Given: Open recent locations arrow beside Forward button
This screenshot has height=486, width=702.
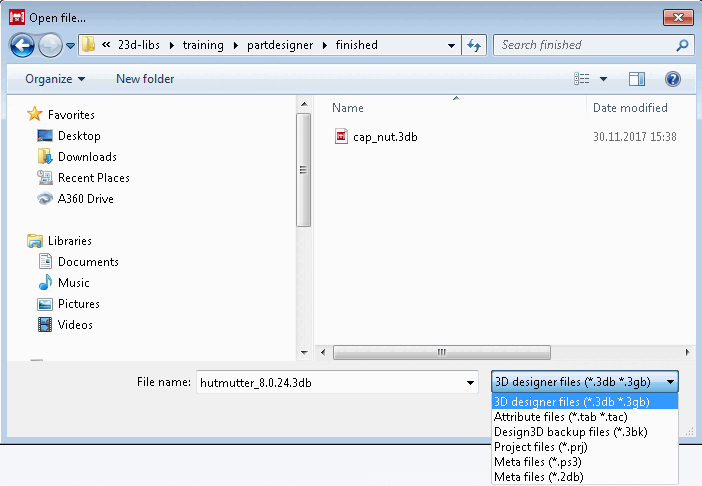Looking at the screenshot, I should point(70,46).
